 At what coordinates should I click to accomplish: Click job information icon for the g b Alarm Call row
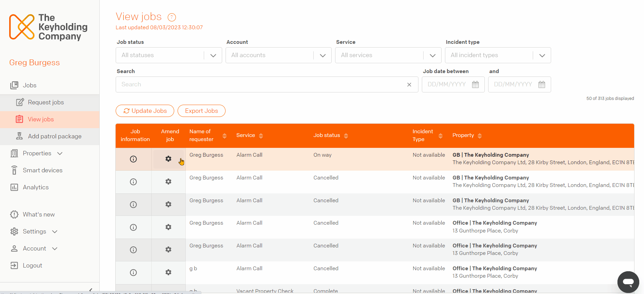pyautogui.click(x=133, y=273)
